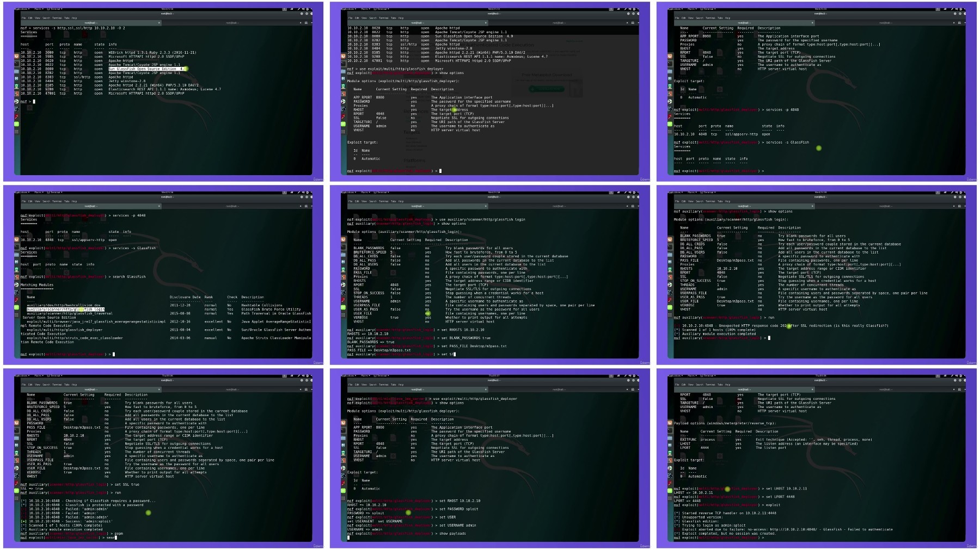
Task: Open the frame showing set PASSWORD sploit command
Action: pyautogui.click(x=490, y=458)
